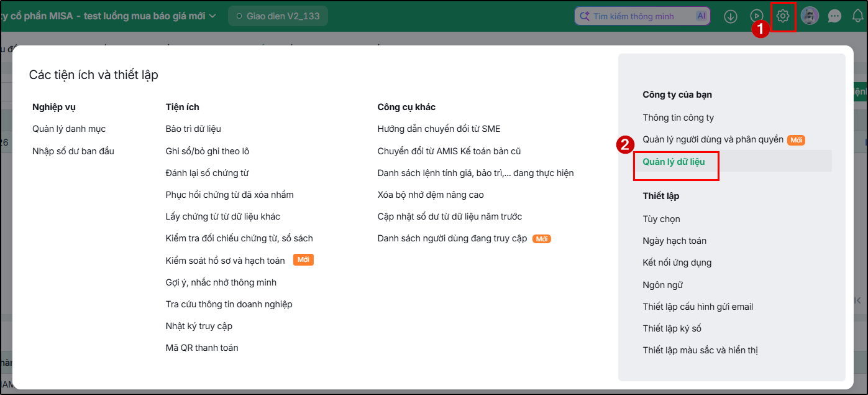Click the Giao dien V2_133 toggle button
The image size is (868, 395).
point(278,16)
